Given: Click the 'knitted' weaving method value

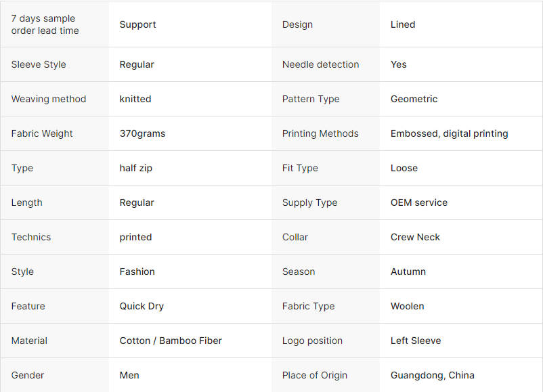Looking at the screenshot, I should click(x=135, y=99).
